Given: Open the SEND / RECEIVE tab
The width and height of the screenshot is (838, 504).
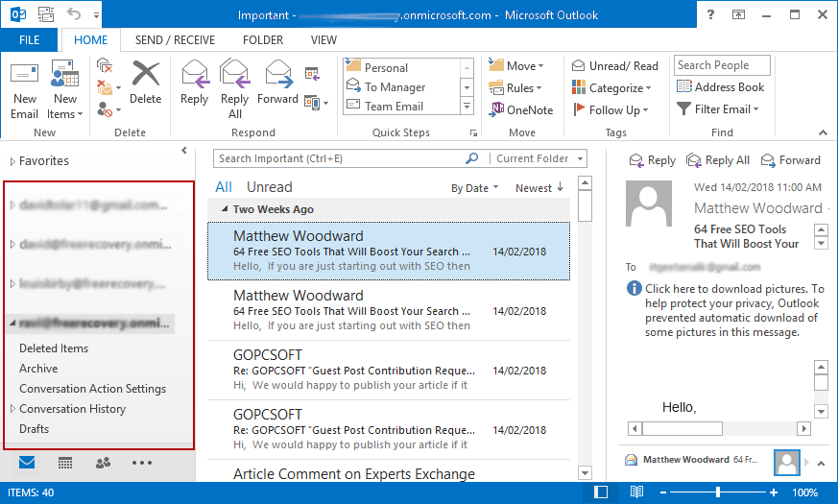Looking at the screenshot, I should pyautogui.click(x=175, y=40).
